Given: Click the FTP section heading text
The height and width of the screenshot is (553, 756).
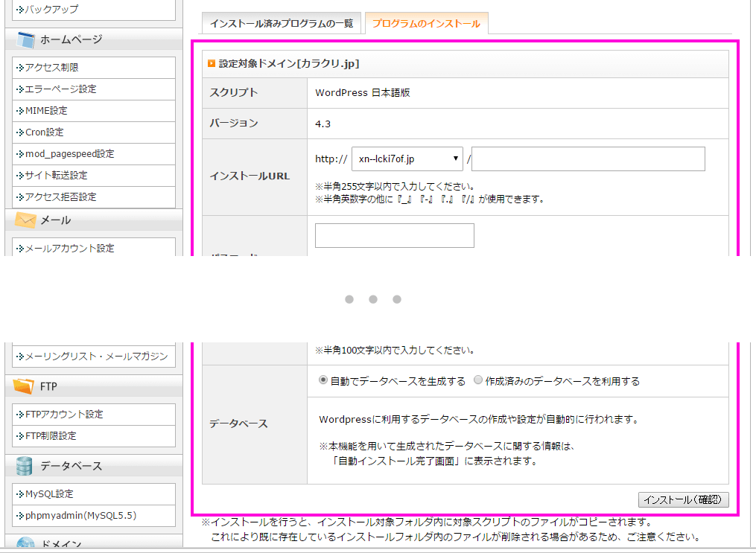Looking at the screenshot, I should click(x=48, y=386).
